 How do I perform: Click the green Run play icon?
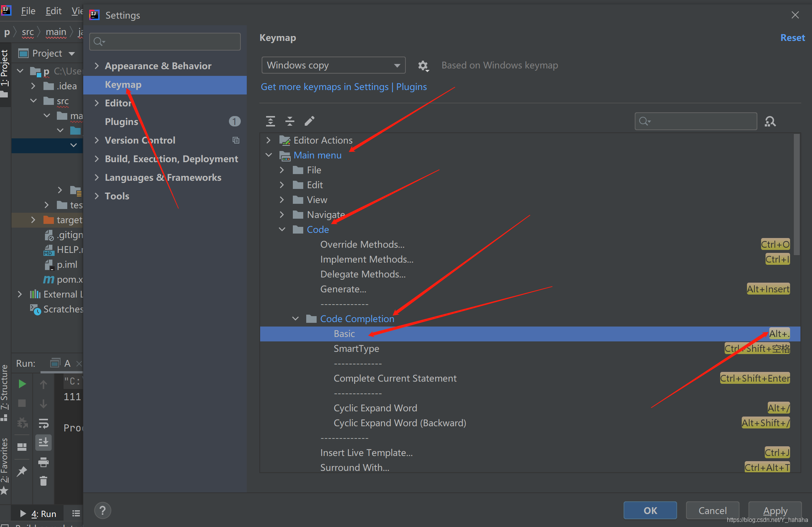coord(22,384)
